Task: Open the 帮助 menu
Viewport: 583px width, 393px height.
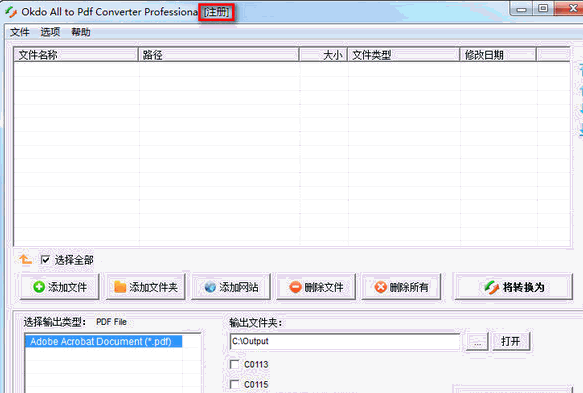Action: point(81,32)
